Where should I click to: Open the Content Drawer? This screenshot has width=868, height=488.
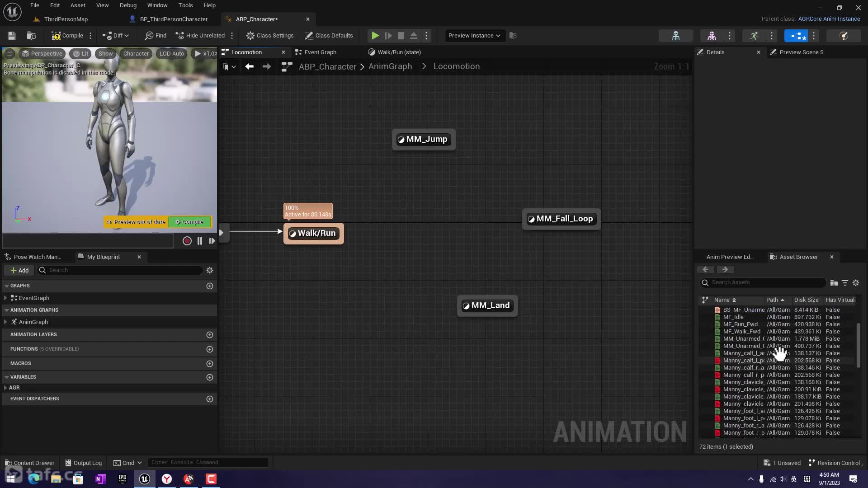click(30, 463)
